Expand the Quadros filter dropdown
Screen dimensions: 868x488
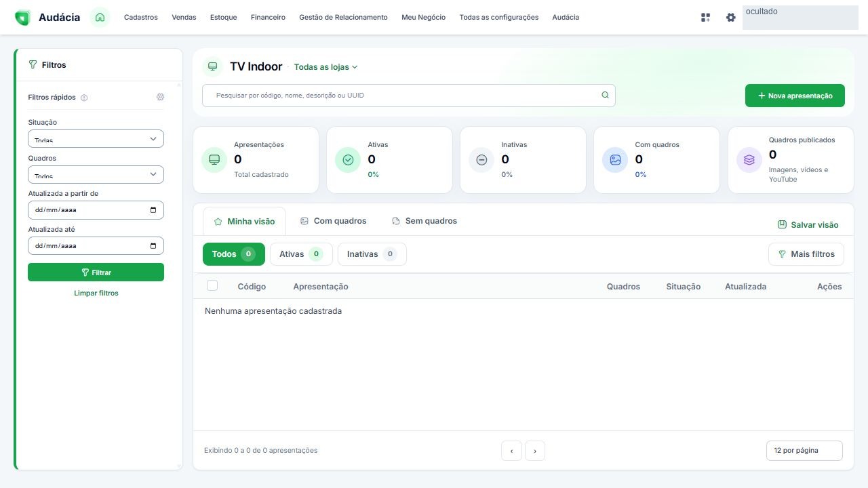(x=96, y=174)
